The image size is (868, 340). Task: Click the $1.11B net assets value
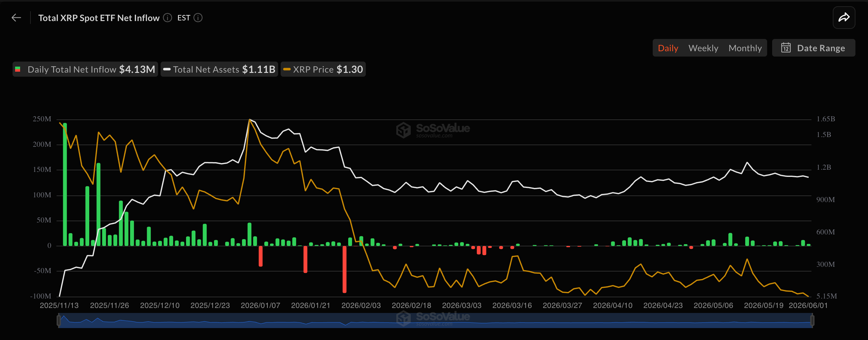pyautogui.click(x=259, y=69)
